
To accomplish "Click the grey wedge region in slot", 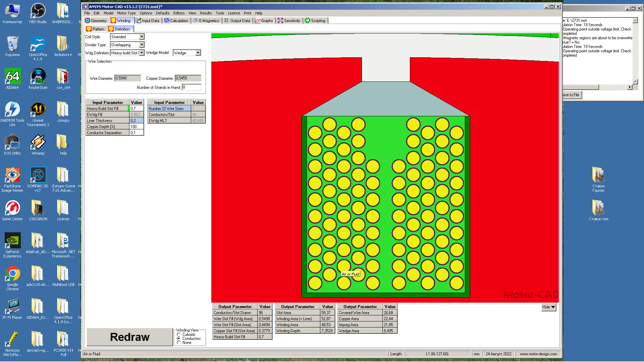I will click(386, 101).
